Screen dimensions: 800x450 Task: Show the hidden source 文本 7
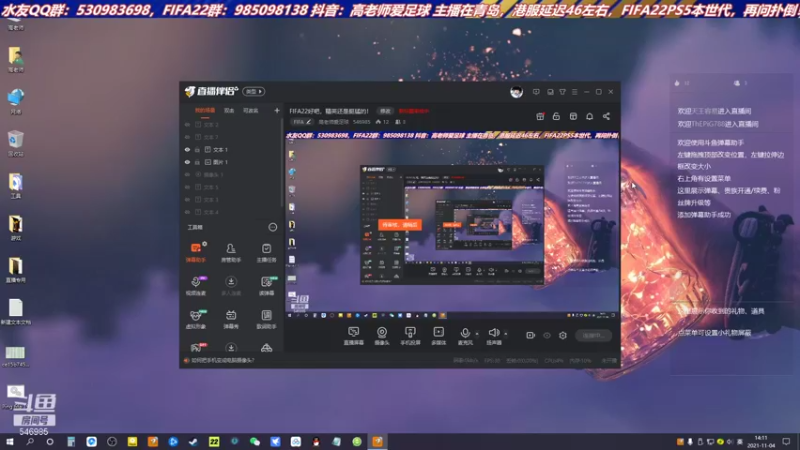point(187,137)
